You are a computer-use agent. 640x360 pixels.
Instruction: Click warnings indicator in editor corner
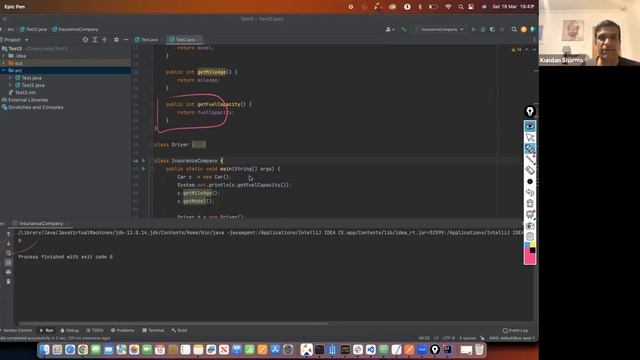[x=516, y=50]
